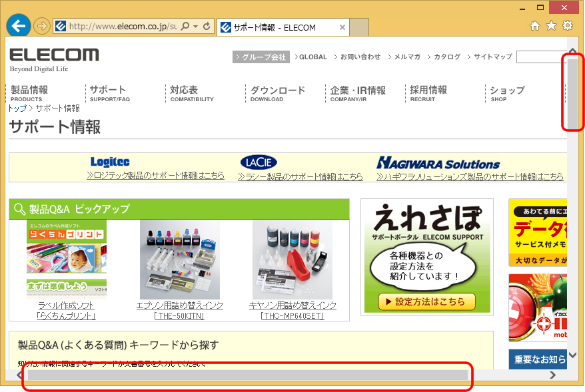Viewport: 585px width, 392px height.
Task: Click the horizontal scrollbar right arrow
Action: (552, 375)
